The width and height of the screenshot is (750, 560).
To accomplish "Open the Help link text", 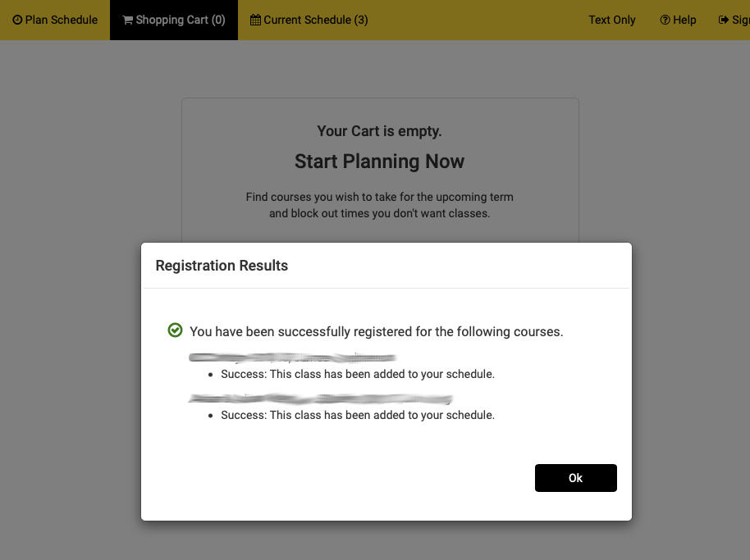I will [x=684, y=20].
